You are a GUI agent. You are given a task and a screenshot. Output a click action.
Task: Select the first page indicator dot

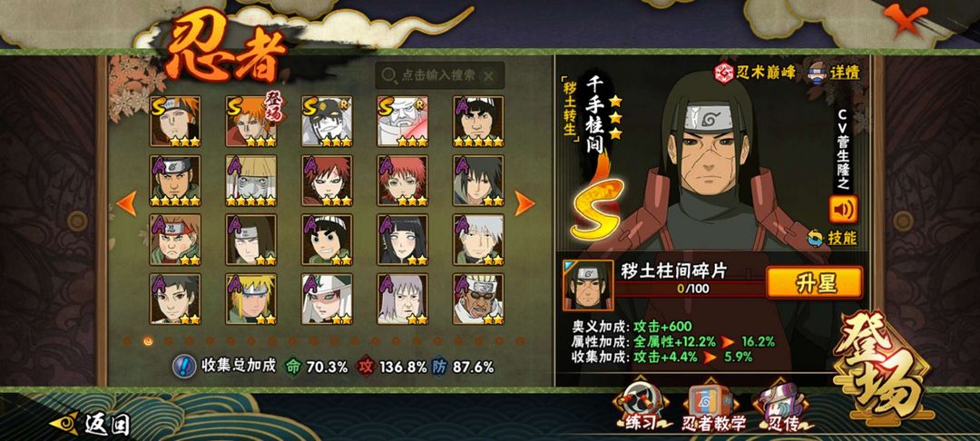[127, 341]
